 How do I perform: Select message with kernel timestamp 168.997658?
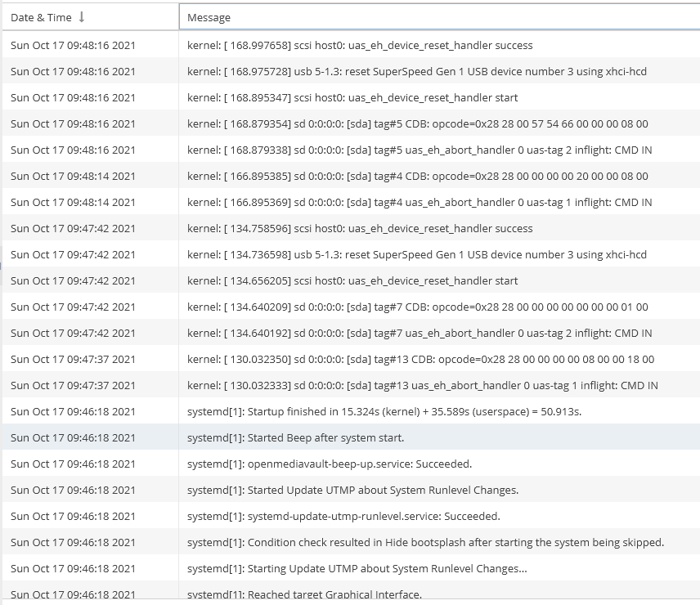tap(360, 45)
